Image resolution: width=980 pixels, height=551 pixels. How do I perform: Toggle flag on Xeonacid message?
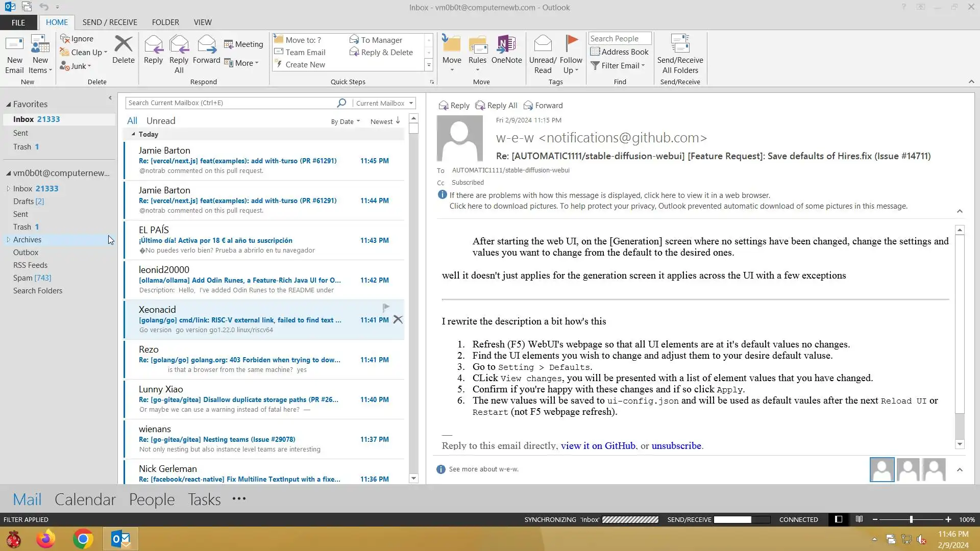386,308
